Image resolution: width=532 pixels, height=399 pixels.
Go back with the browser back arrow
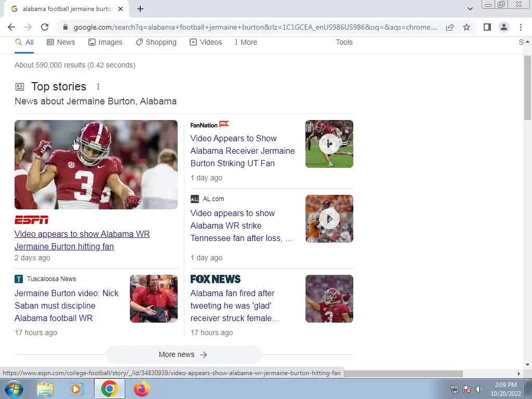(x=11, y=27)
